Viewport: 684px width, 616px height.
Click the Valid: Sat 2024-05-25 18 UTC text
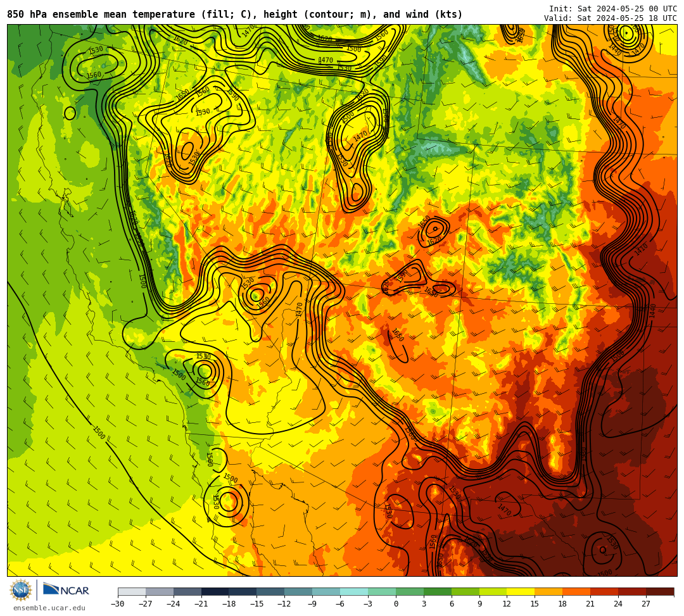pyautogui.click(x=611, y=18)
